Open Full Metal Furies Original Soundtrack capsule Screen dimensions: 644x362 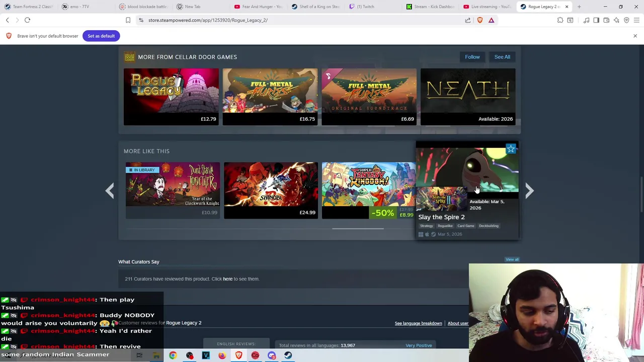369,97
